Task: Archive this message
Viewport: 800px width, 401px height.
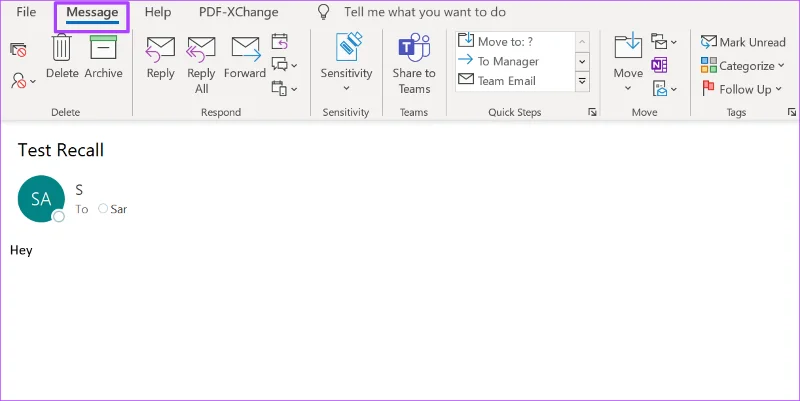Action: coord(104,56)
